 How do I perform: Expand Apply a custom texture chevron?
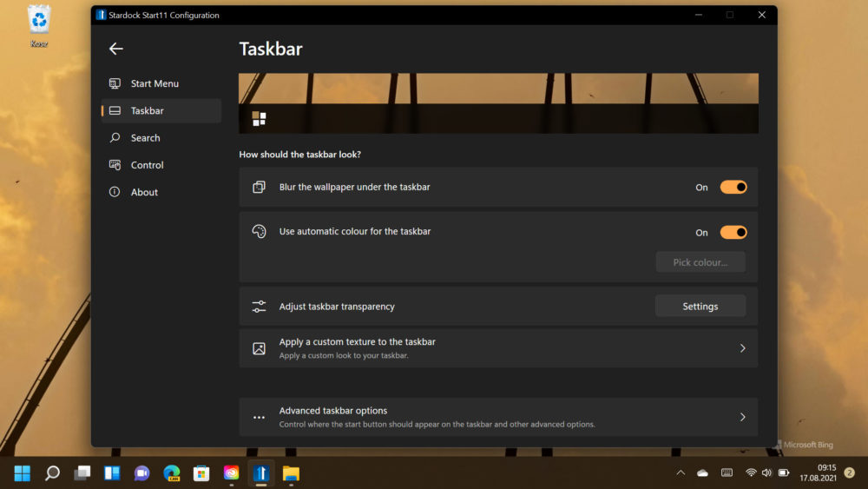click(742, 348)
